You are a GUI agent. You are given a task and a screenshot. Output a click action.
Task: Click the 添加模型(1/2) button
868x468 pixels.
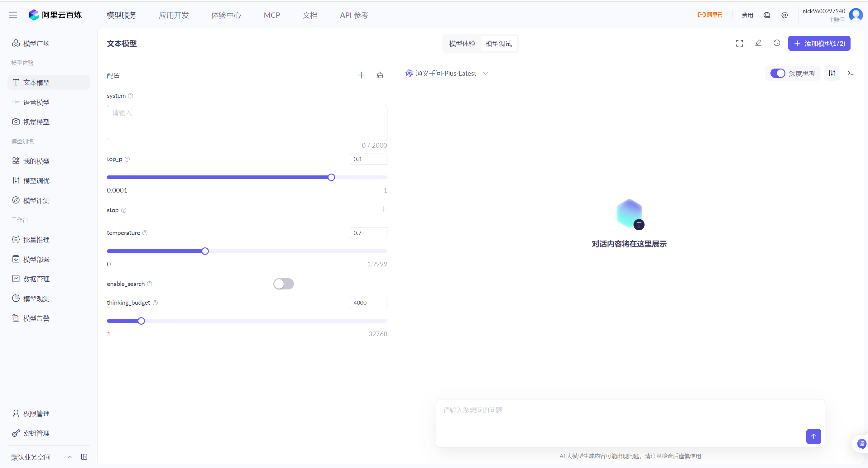tap(819, 43)
